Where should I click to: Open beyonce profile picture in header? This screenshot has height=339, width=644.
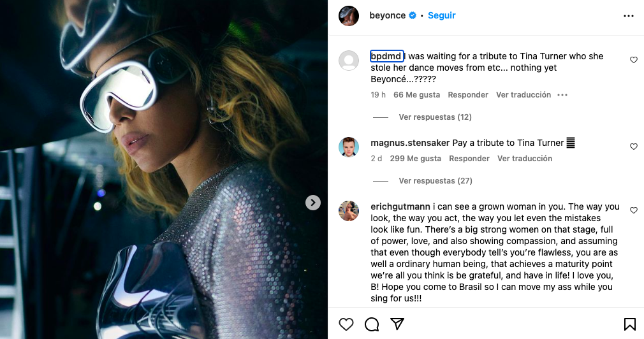pos(349,16)
